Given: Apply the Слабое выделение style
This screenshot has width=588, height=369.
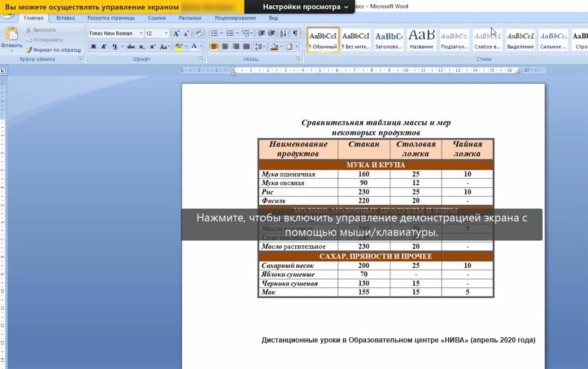Looking at the screenshot, I should pyautogui.click(x=487, y=40).
